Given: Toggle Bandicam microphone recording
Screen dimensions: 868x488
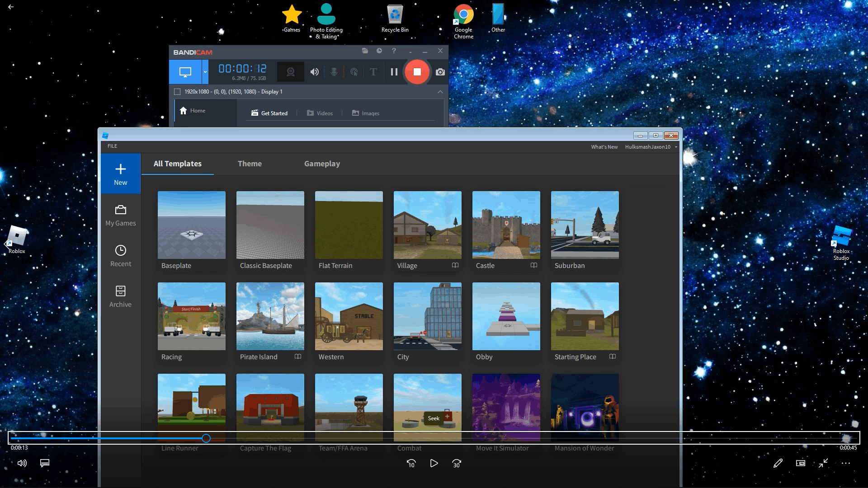Looking at the screenshot, I should pos(334,72).
